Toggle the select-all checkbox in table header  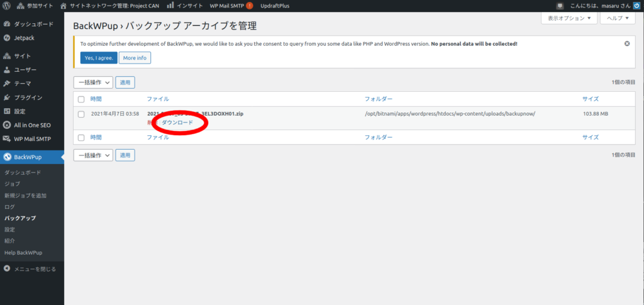coord(81,99)
